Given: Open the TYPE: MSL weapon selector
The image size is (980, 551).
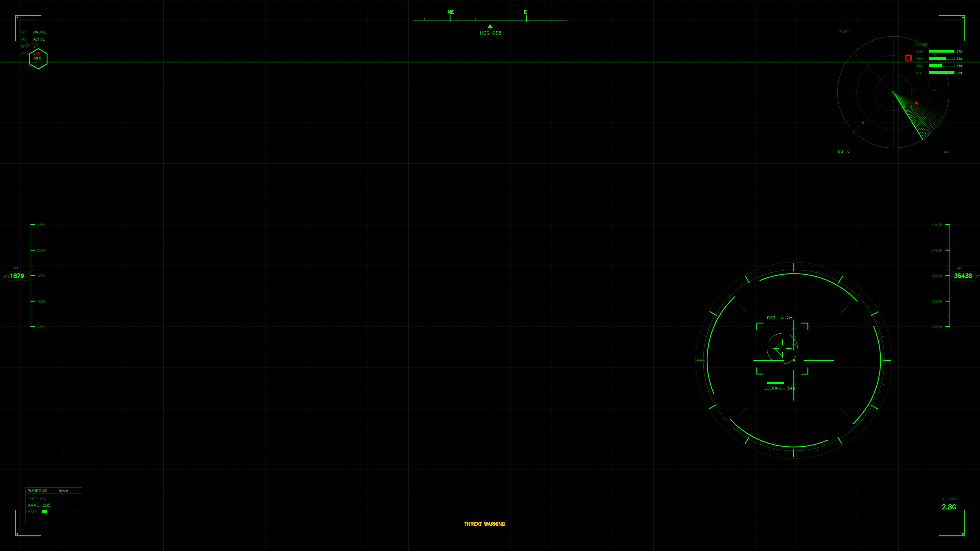Looking at the screenshot, I should pos(37,498).
